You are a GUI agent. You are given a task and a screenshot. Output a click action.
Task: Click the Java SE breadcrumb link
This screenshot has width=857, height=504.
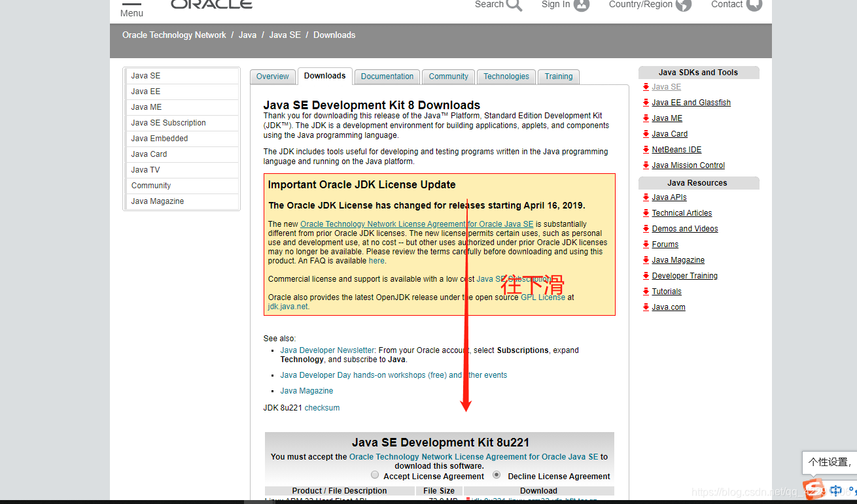click(x=285, y=35)
